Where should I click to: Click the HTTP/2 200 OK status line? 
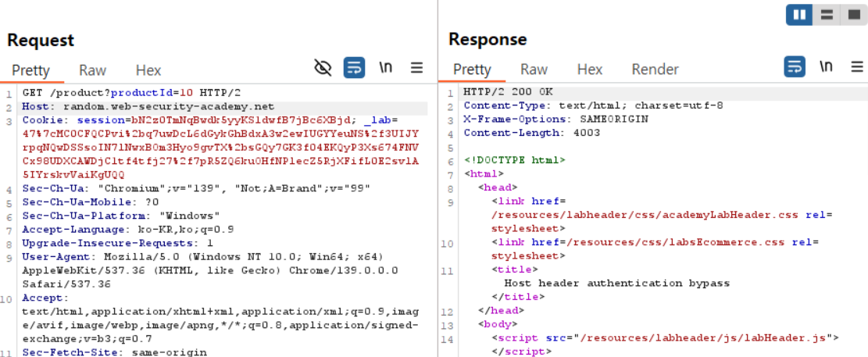coord(508,92)
